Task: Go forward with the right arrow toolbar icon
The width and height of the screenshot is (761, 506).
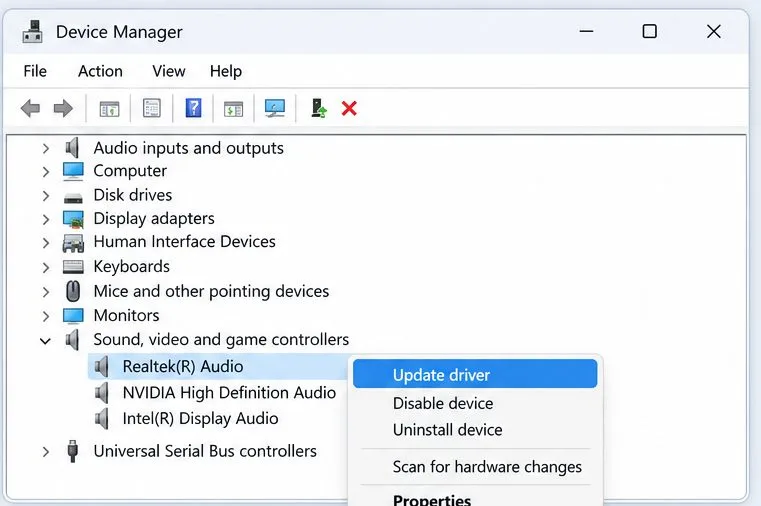Action: coord(63,108)
